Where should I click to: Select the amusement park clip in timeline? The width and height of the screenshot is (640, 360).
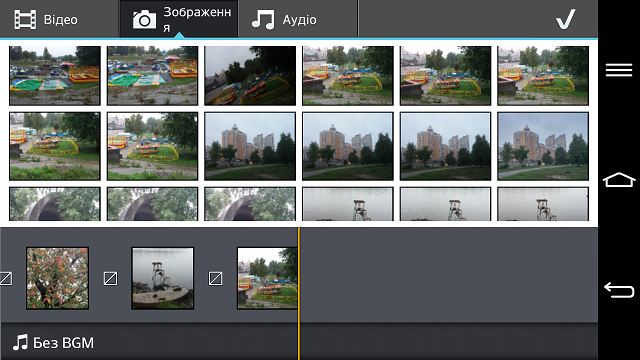(267, 278)
